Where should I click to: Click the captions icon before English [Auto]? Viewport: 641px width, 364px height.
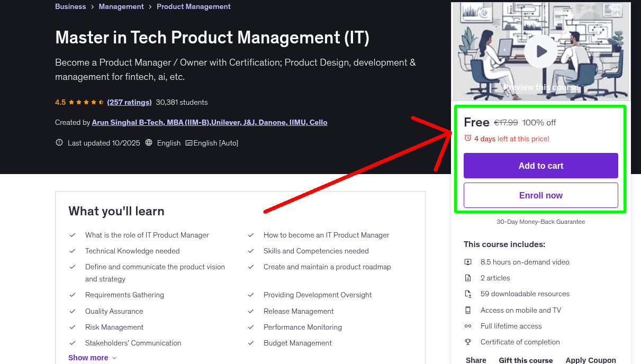tap(189, 143)
